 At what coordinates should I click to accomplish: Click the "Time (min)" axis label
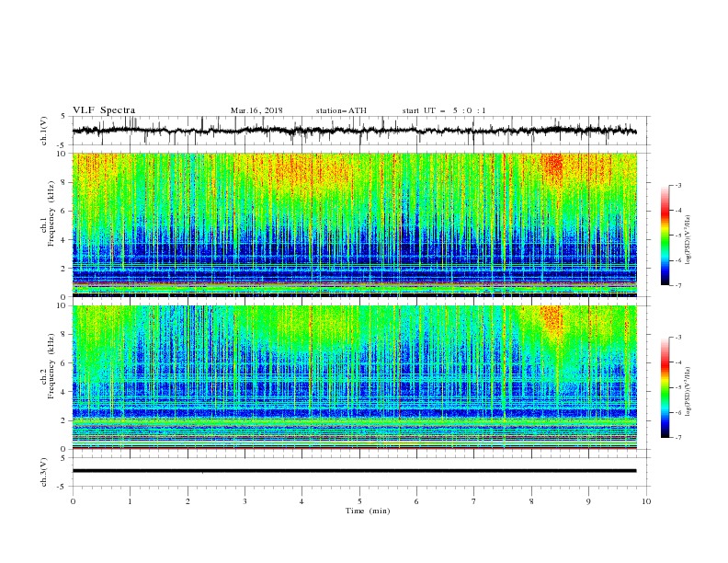[368, 511]
